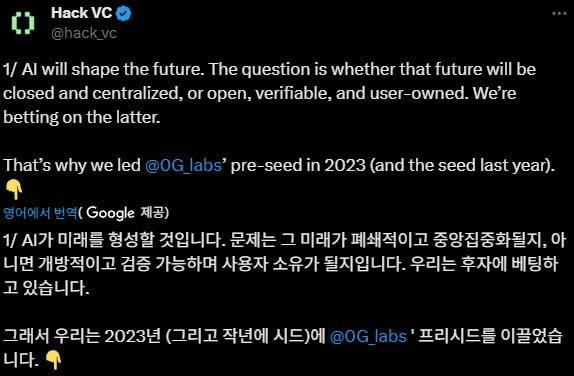Open the Hack VC display name

pos(81,13)
